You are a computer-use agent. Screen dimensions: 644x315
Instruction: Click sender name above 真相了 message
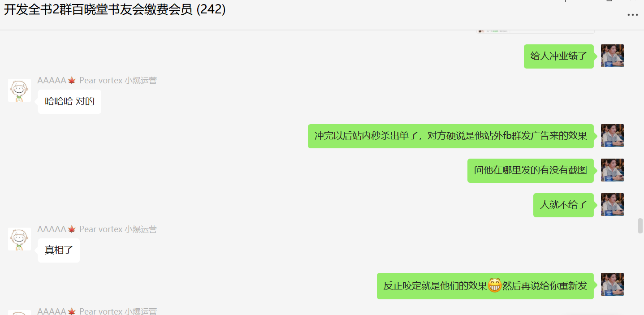click(x=97, y=229)
